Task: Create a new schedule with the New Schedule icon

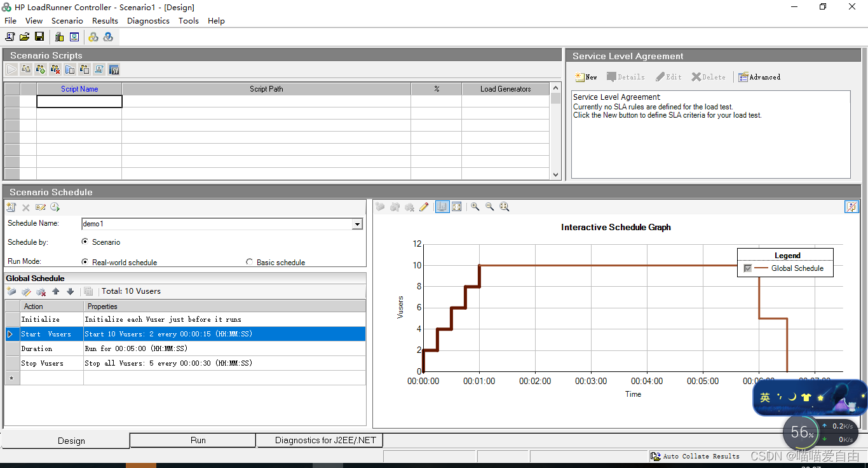Action: coord(11,207)
